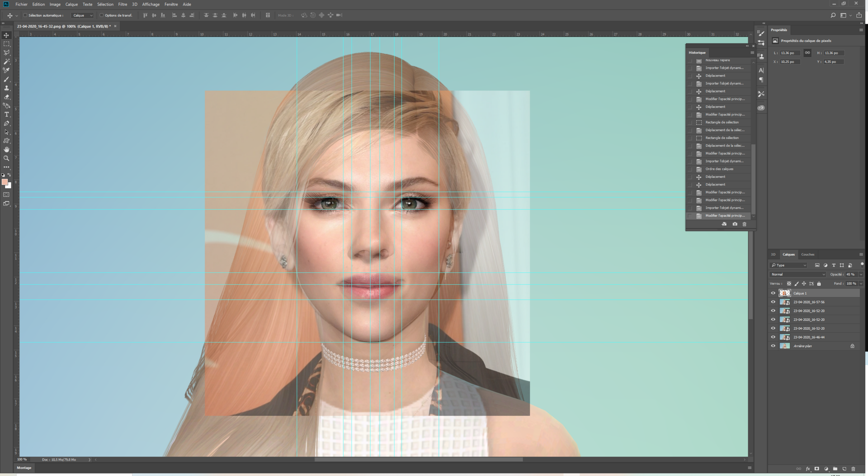The width and height of the screenshot is (868, 476).
Task: Delete layer with Layers panel trash icon
Action: (853, 469)
